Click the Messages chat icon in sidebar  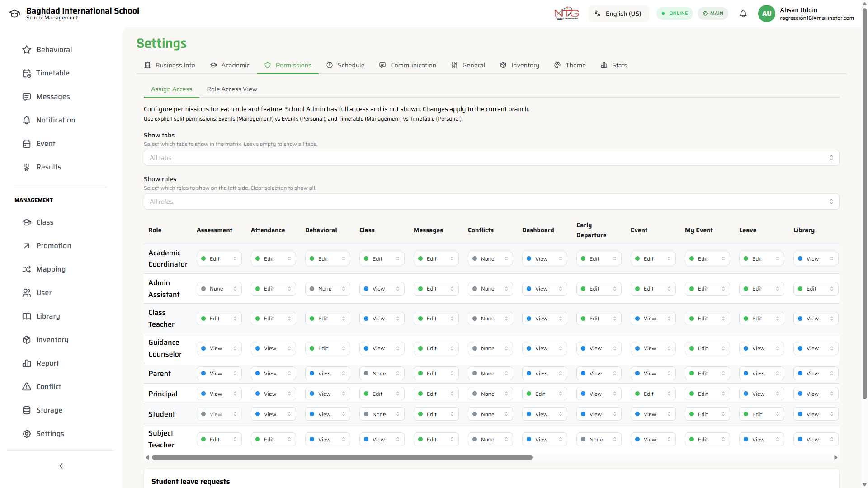(x=27, y=97)
